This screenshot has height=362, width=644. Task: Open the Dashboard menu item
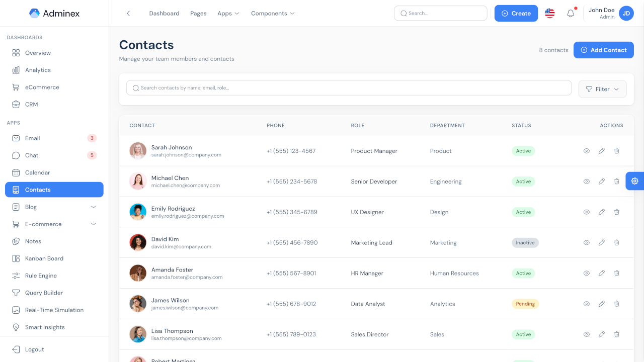coord(165,14)
